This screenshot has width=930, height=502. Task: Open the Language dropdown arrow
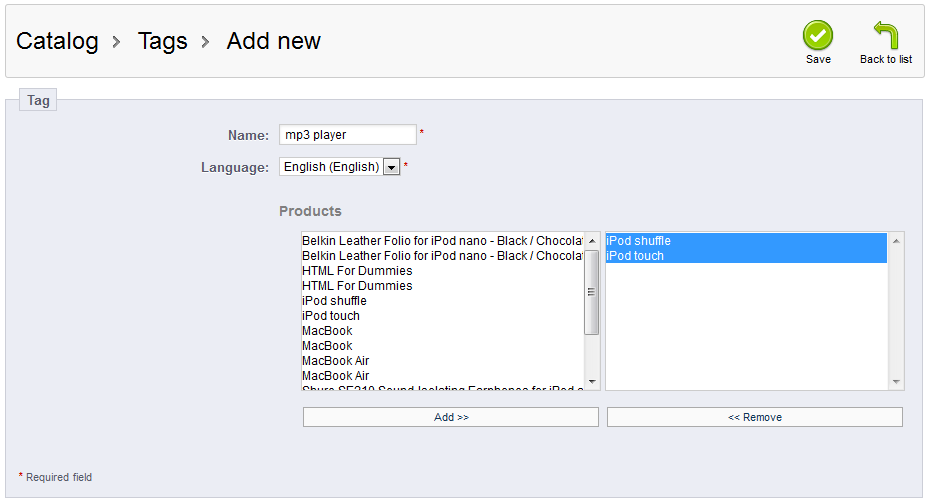(x=391, y=167)
